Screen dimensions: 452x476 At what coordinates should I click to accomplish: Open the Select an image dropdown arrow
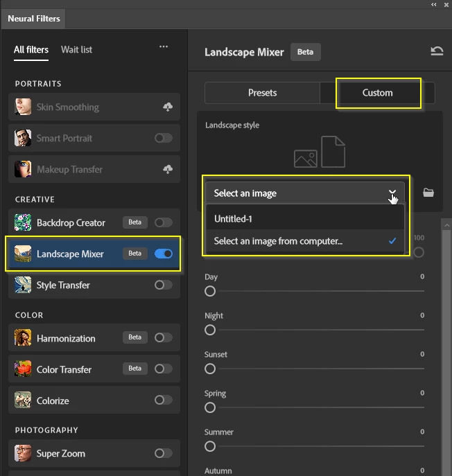pyautogui.click(x=392, y=192)
